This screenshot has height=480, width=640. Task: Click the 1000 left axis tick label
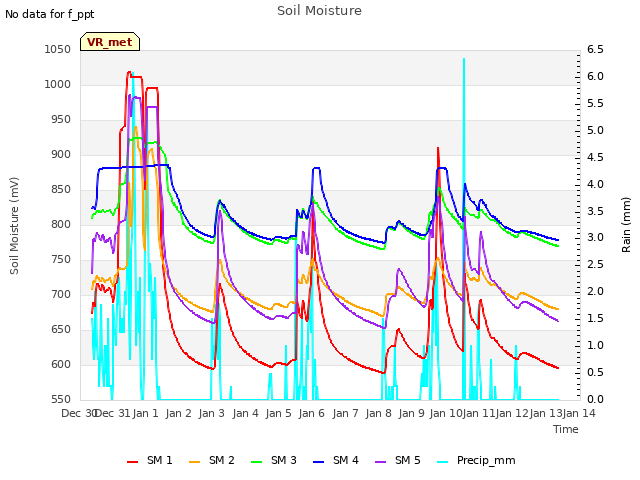pos(58,84)
